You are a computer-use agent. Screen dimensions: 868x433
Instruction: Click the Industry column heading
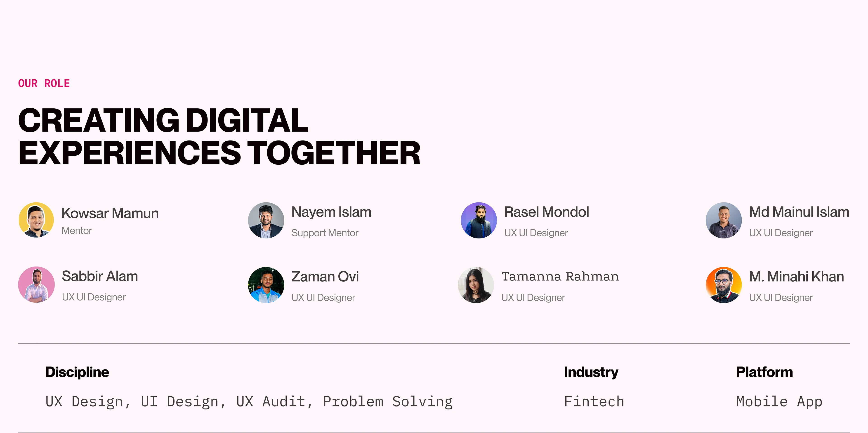pos(591,372)
